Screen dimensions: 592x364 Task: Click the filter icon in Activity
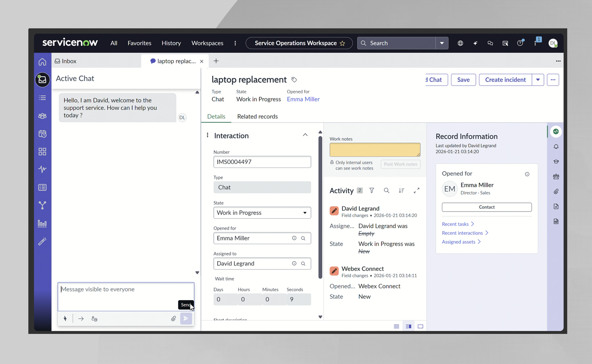click(x=371, y=190)
